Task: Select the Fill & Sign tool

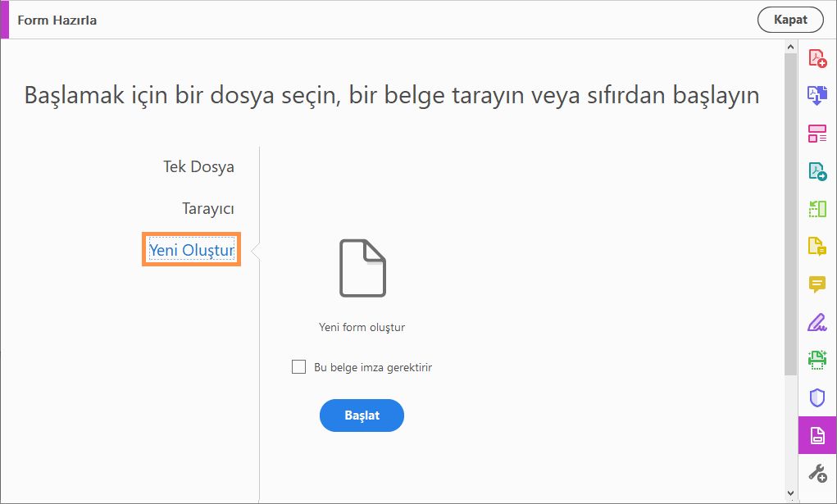Action: (817, 322)
